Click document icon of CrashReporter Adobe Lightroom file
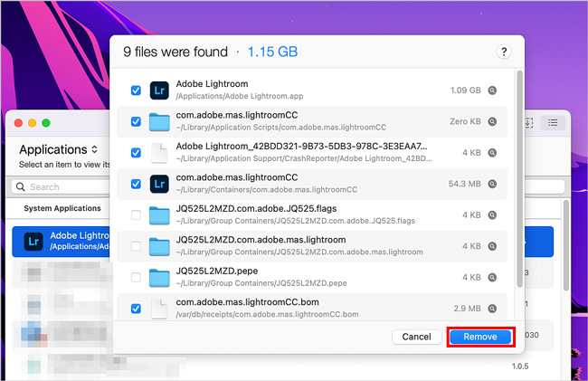The height and width of the screenshot is (381, 588). coord(159,153)
